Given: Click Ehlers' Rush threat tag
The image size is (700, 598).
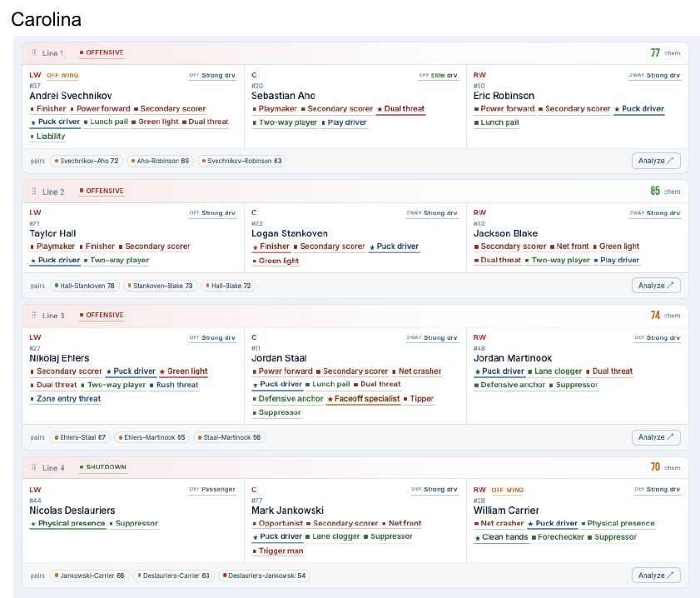Looking at the screenshot, I should coord(174,385).
